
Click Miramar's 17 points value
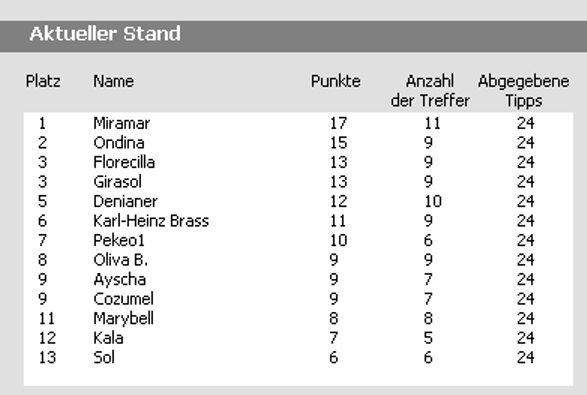click(338, 123)
